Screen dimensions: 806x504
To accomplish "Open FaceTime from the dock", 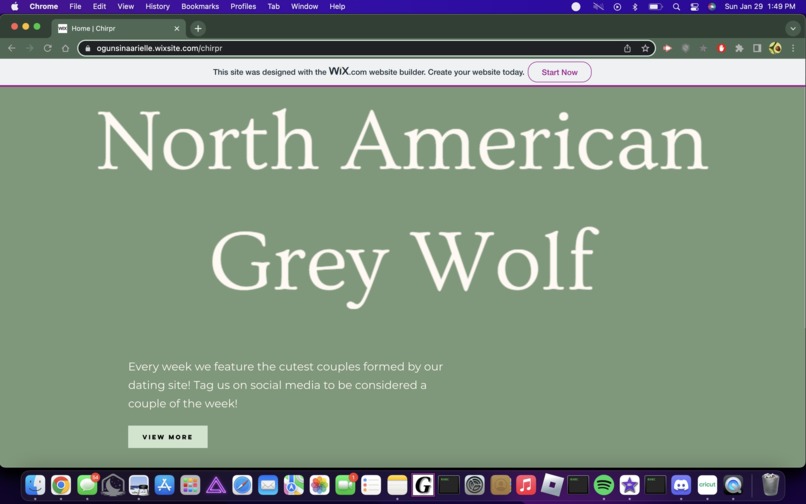I will pyautogui.click(x=345, y=484).
